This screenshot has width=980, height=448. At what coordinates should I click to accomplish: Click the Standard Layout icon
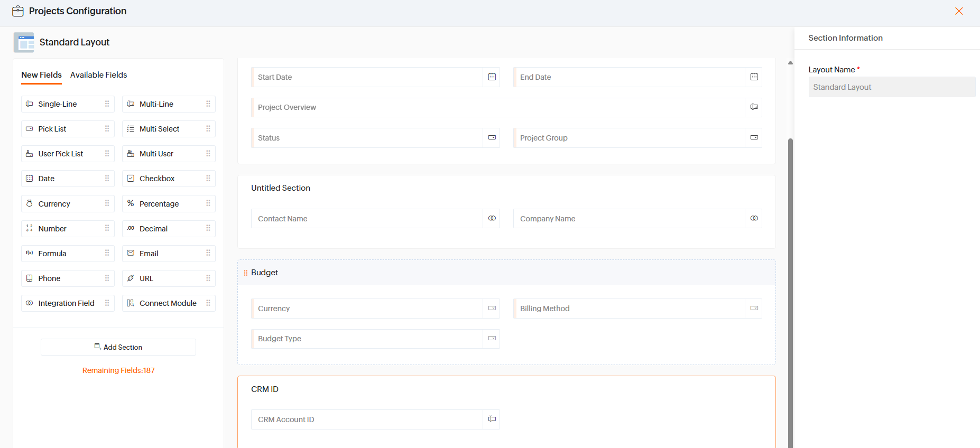[x=24, y=42]
